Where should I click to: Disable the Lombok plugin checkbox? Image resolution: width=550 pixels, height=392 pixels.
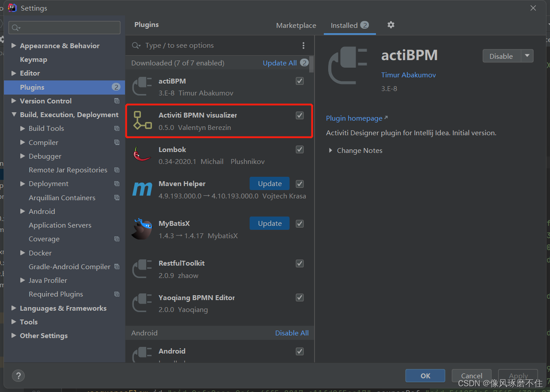tap(300, 149)
